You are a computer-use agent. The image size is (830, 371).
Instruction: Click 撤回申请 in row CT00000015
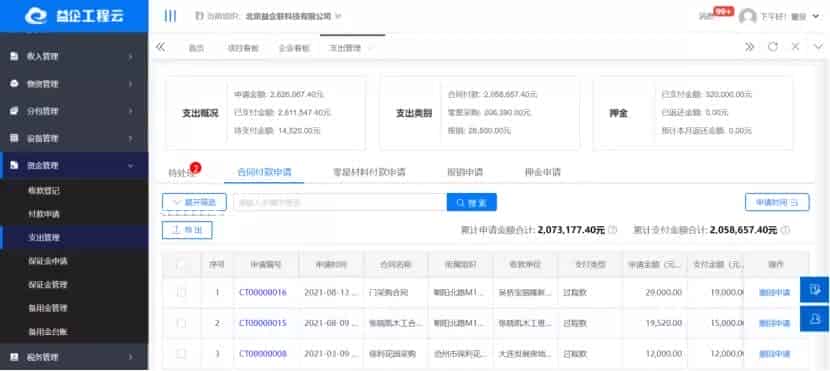tap(774, 323)
